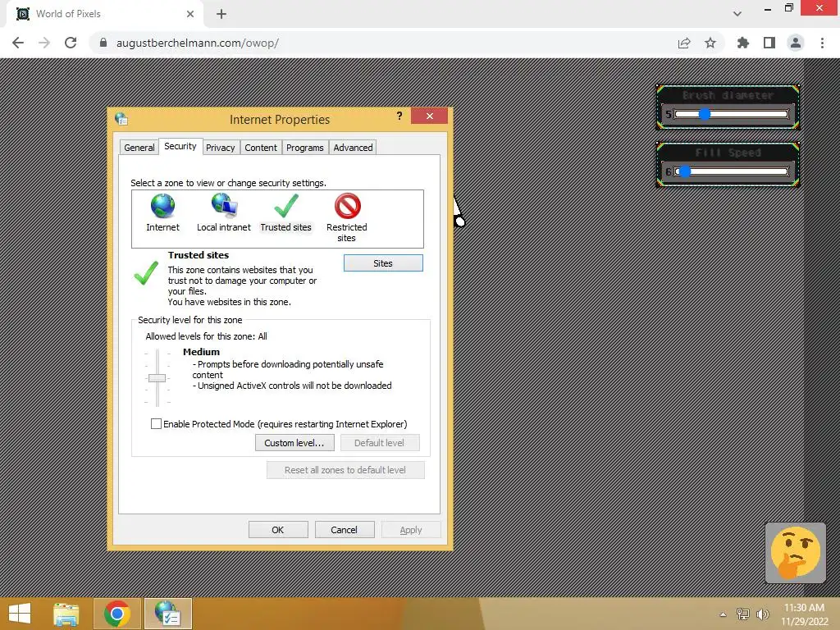The width and height of the screenshot is (840, 630).
Task: Show hidden system tray icons
Action: (x=724, y=614)
